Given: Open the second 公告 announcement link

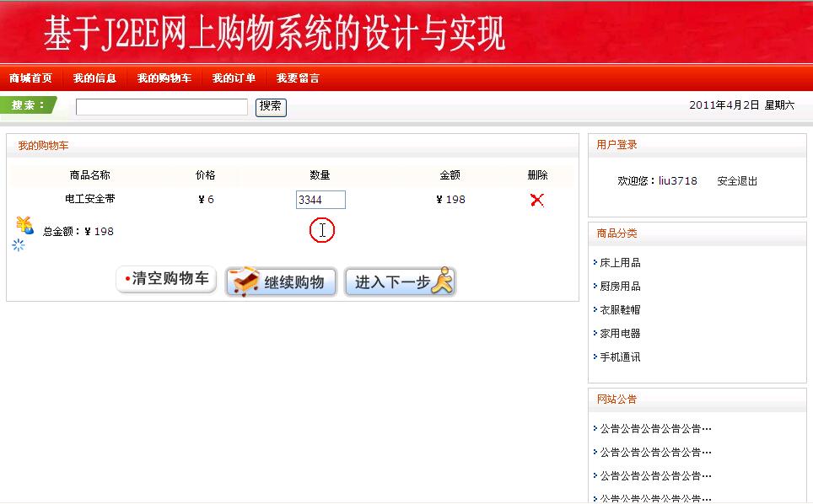Looking at the screenshot, I should click(655, 453).
